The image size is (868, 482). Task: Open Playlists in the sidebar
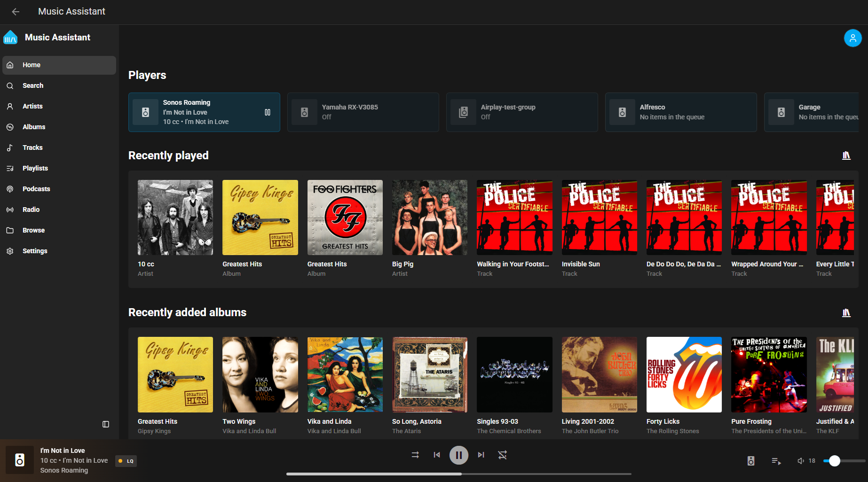point(59,168)
